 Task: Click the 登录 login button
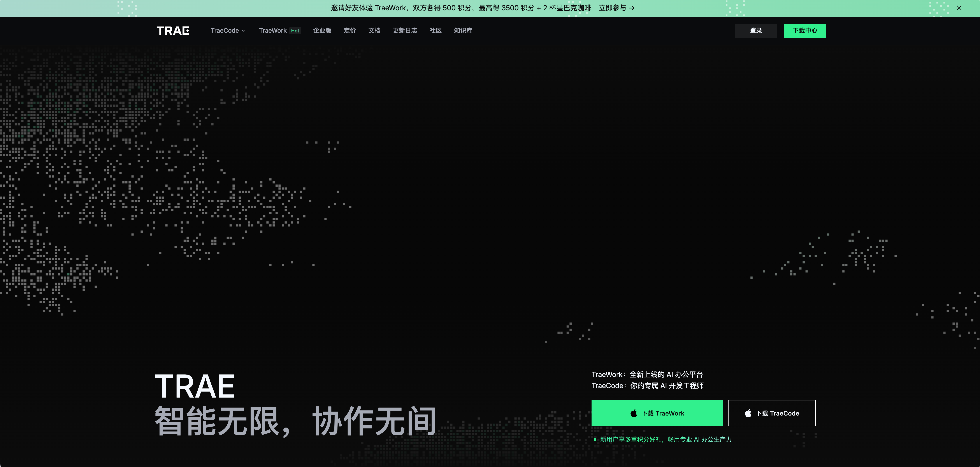point(756,30)
